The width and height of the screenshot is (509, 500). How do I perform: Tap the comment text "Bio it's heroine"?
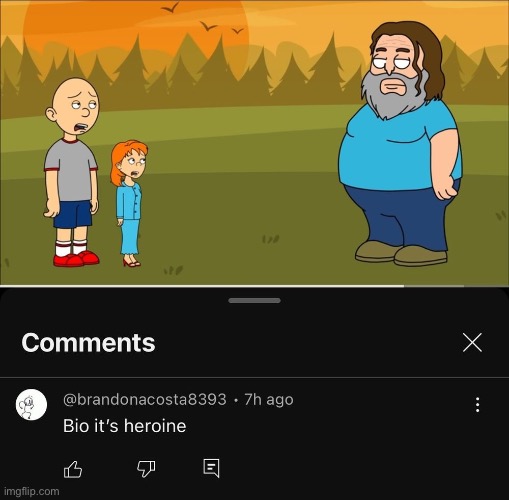[124, 426]
